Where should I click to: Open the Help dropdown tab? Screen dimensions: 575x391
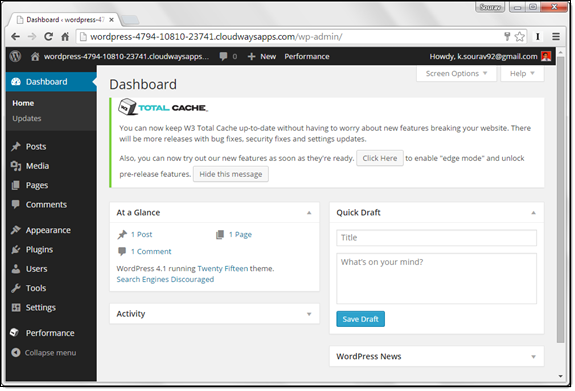click(x=522, y=74)
